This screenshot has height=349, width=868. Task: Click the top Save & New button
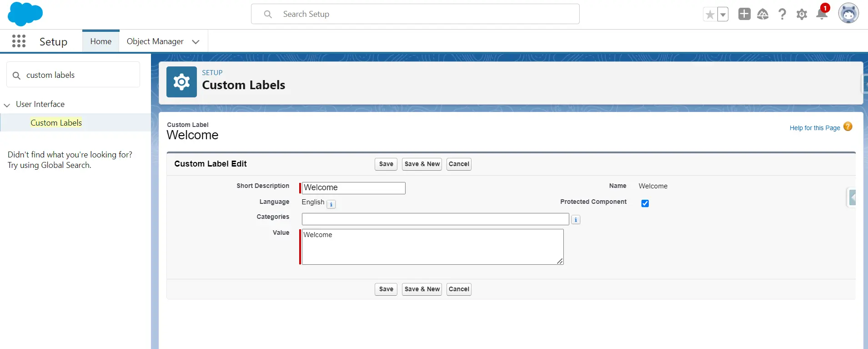[x=422, y=164]
